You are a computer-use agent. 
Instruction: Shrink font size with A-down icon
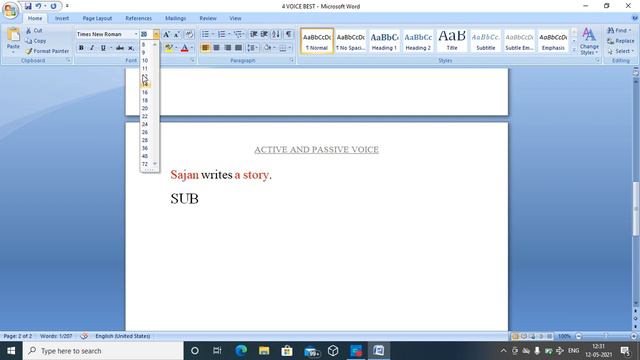pos(177,34)
